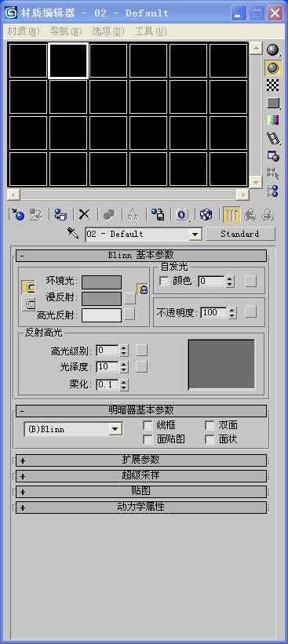
Task: Toggle the checkered Background button
Action: 273,85
